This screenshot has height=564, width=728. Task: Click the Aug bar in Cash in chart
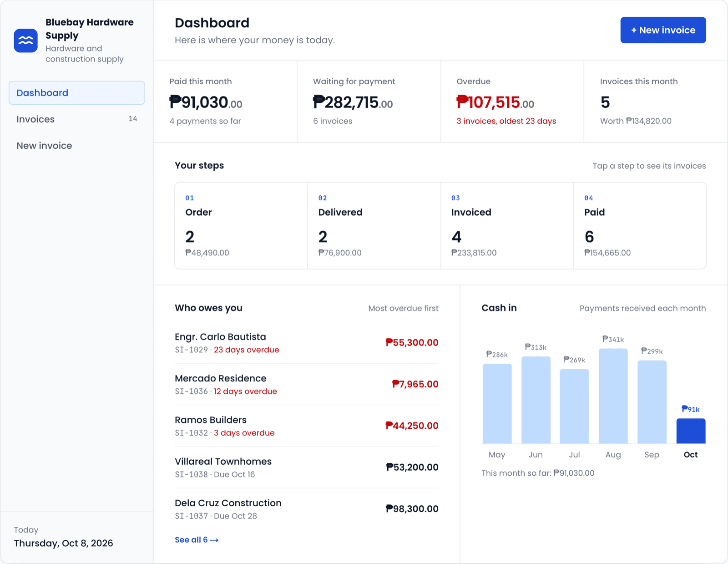click(613, 396)
